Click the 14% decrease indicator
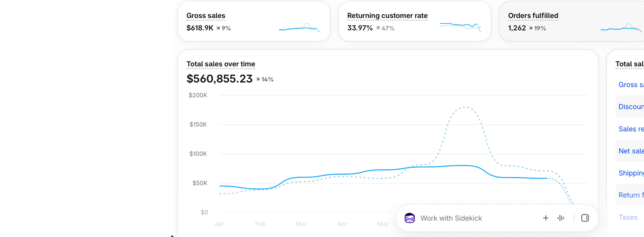This screenshot has width=644, height=237. coord(265,79)
